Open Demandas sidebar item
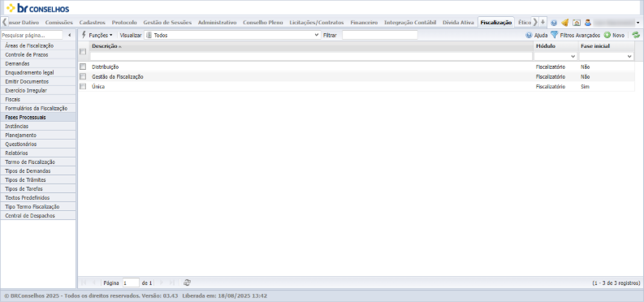The height and width of the screenshot is (302, 644). click(x=38, y=63)
